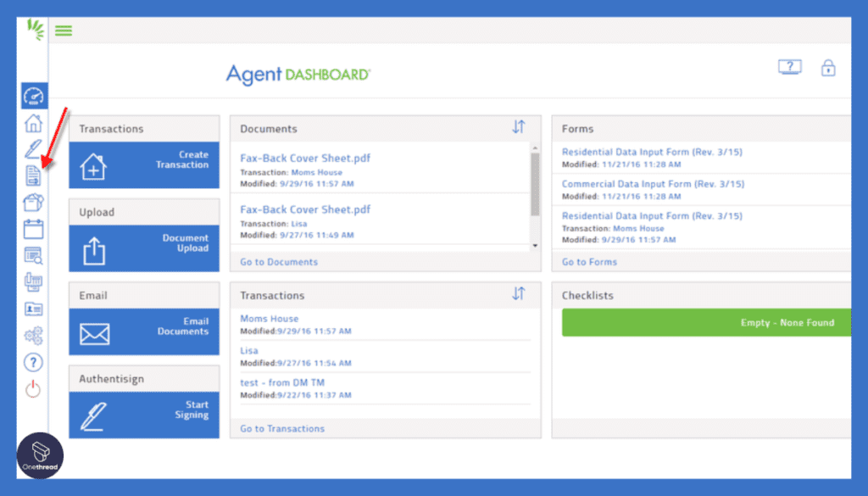
Task: Click the Modified 9/22/16 11:37 AM text
Action: point(296,395)
